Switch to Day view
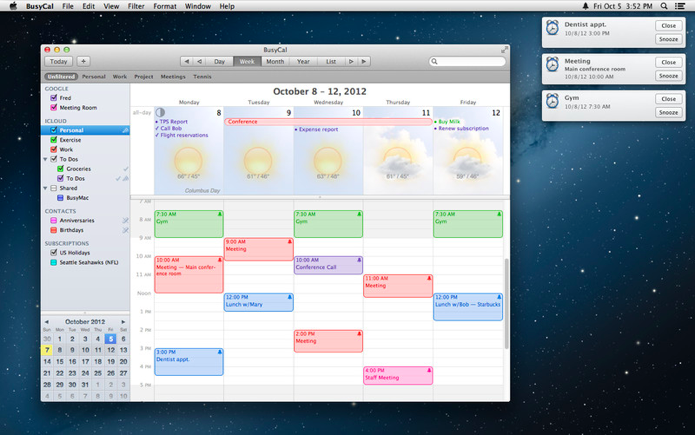The image size is (695, 435). pyautogui.click(x=219, y=62)
